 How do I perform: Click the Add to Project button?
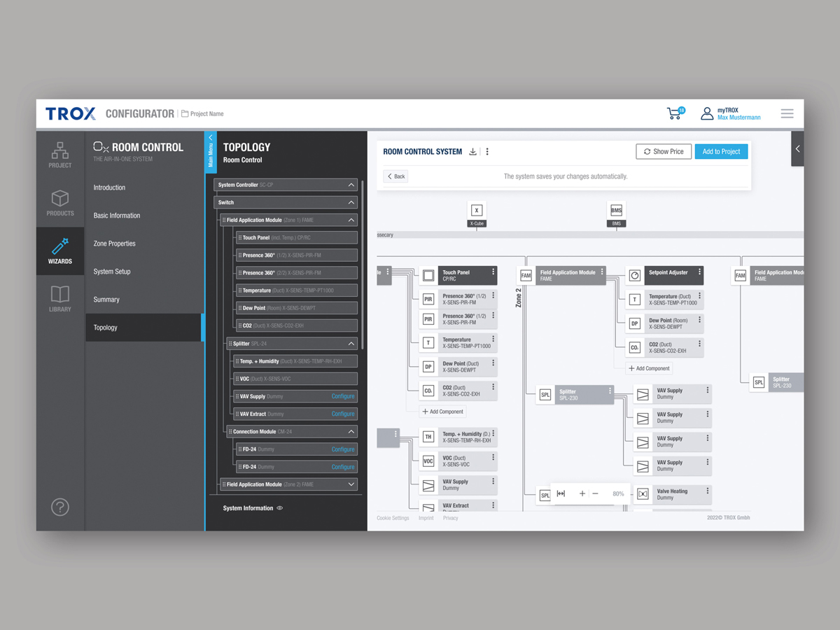(721, 152)
